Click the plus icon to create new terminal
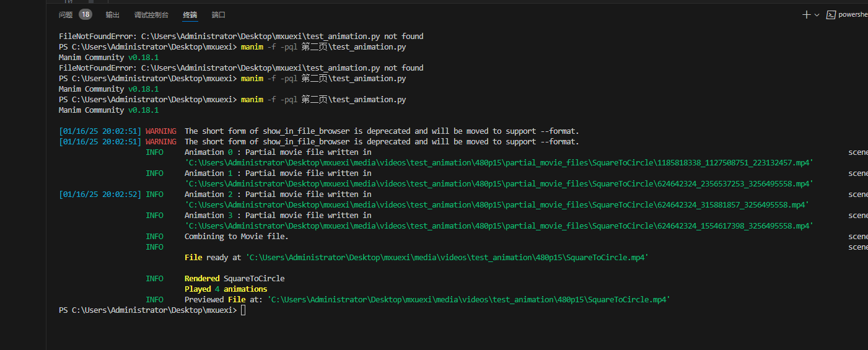This screenshot has width=868, height=350. click(x=806, y=15)
